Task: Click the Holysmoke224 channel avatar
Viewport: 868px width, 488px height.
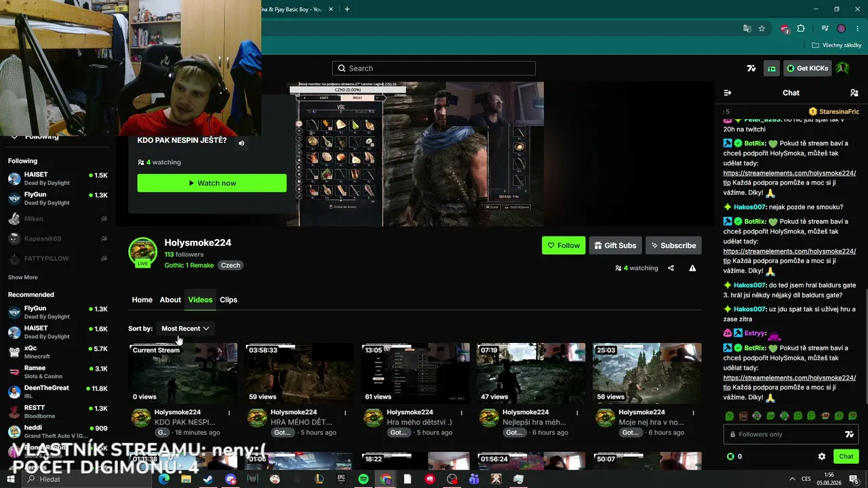Action: click(142, 251)
